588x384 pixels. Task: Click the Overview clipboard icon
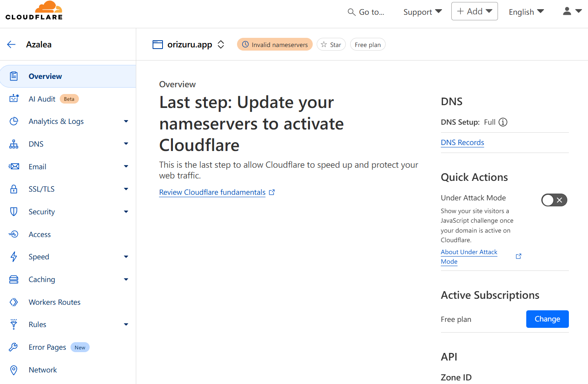pyautogui.click(x=14, y=76)
